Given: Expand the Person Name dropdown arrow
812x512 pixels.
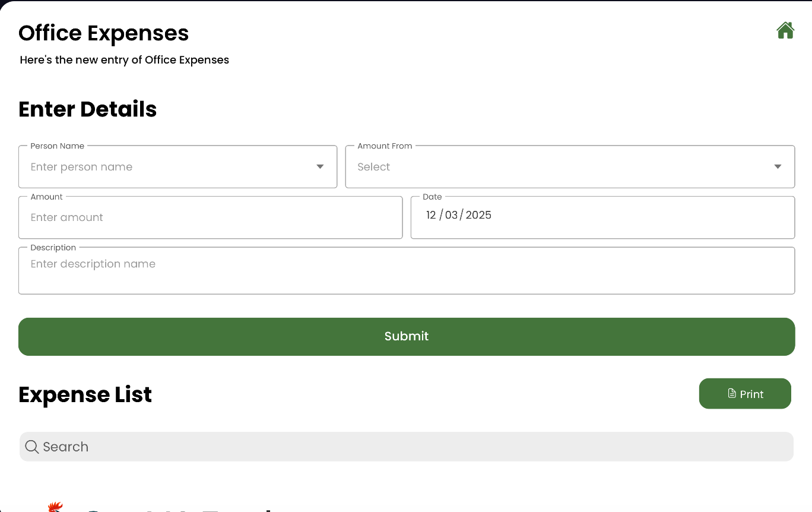Looking at the screenshot, I should point(320,167).
